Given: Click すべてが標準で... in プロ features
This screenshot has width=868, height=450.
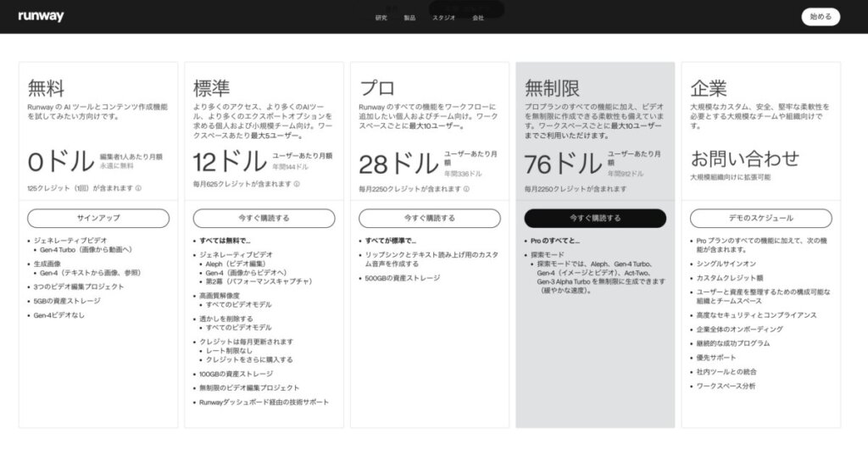Looking at the screenshot, I should (x=390, y=241).
